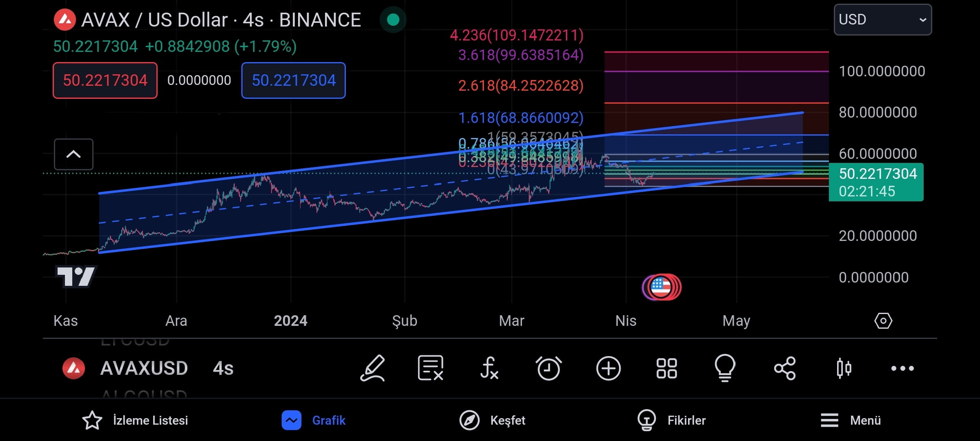Change the 4s interval selector
This screenshot has height=441, width=980.
(223, 368)
